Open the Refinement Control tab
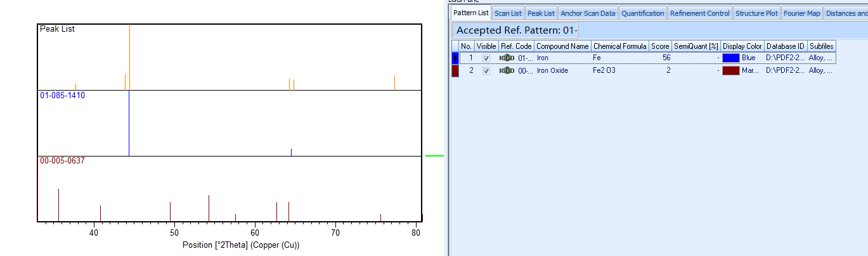 700,13
